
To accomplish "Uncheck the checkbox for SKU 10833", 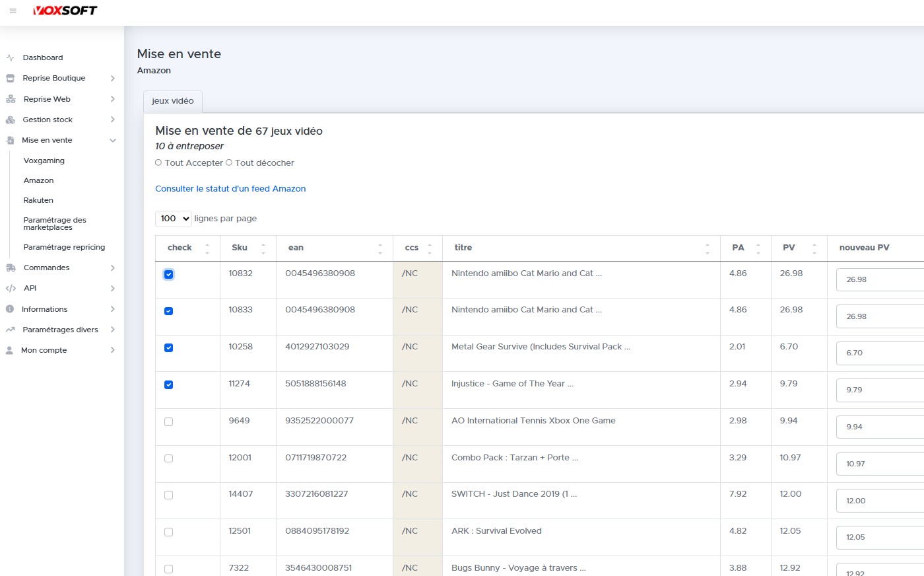I will [x=168, y=311].
